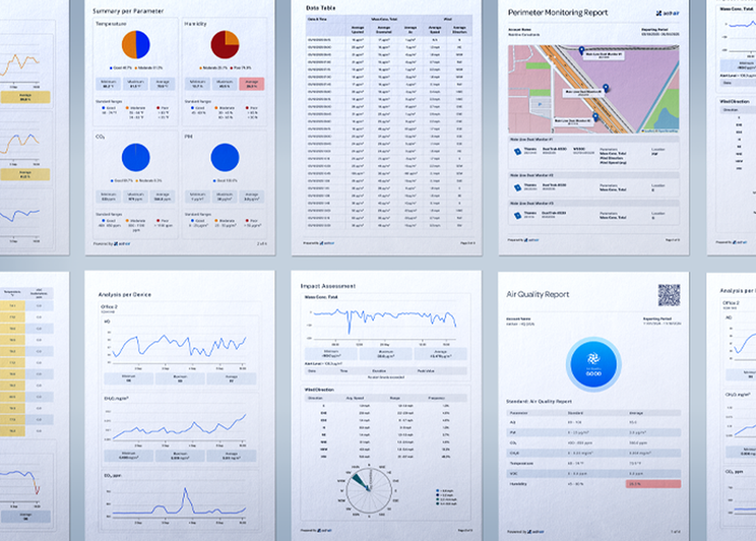Image resolution: width=756 pixels, height=541 pixels.
Task: Click the Summary per Parameter heading
Action: point(127,11)
